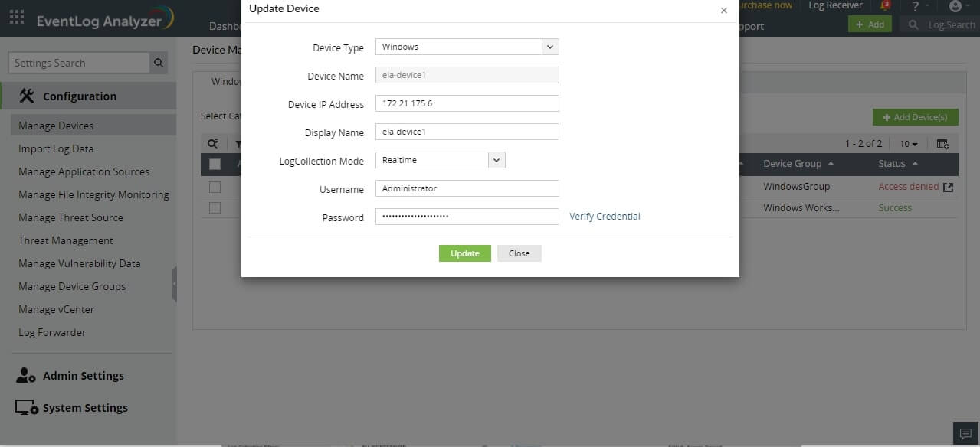
Task: Click the Username field
Action: (x=467, y=188)
